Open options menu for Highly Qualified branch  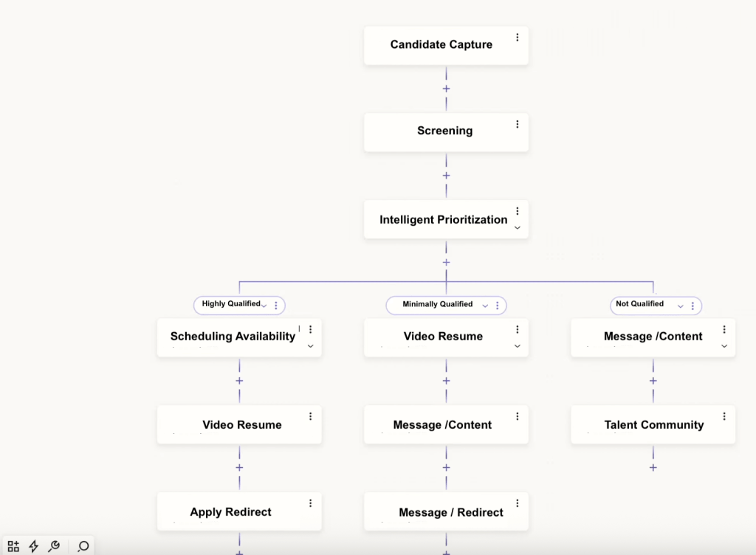276,306
